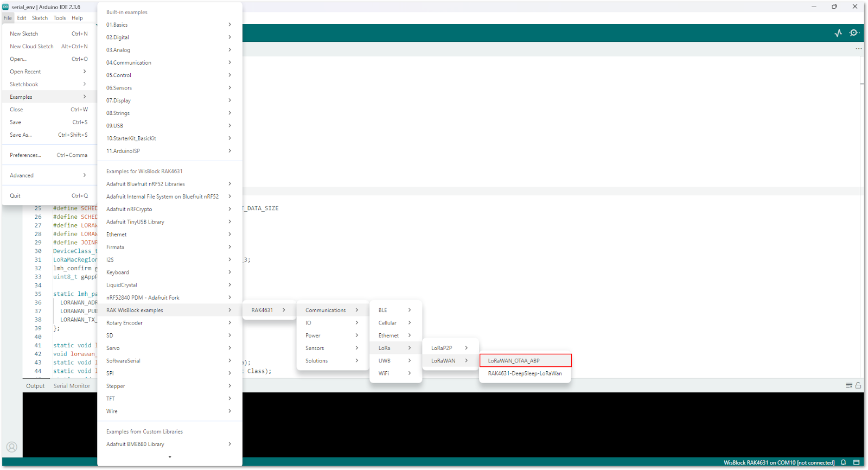Choose New Cloud Sketch
The image size is (868, 470).
49,47
